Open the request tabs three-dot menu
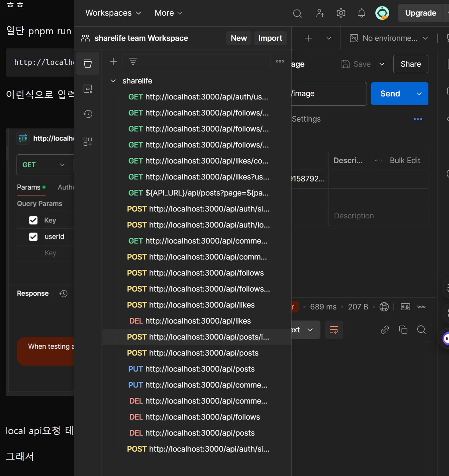 (x=418, y=119)
